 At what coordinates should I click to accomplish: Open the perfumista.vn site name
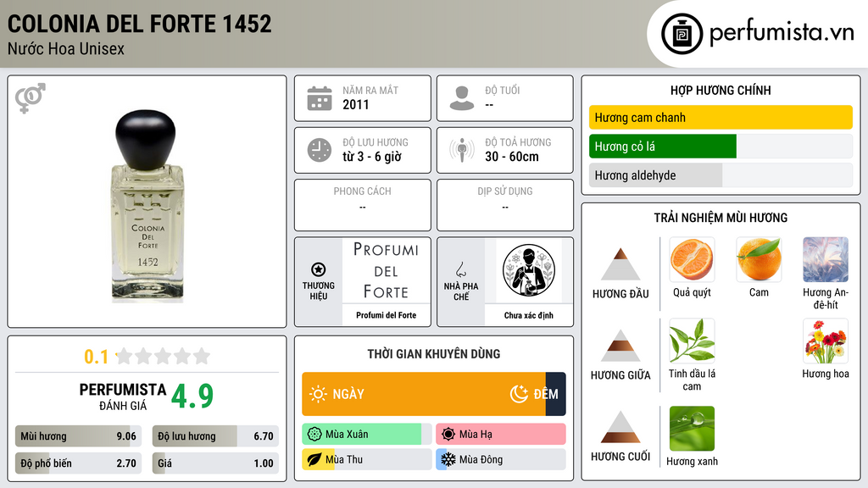pyautogui.click(x=782, y=33)
